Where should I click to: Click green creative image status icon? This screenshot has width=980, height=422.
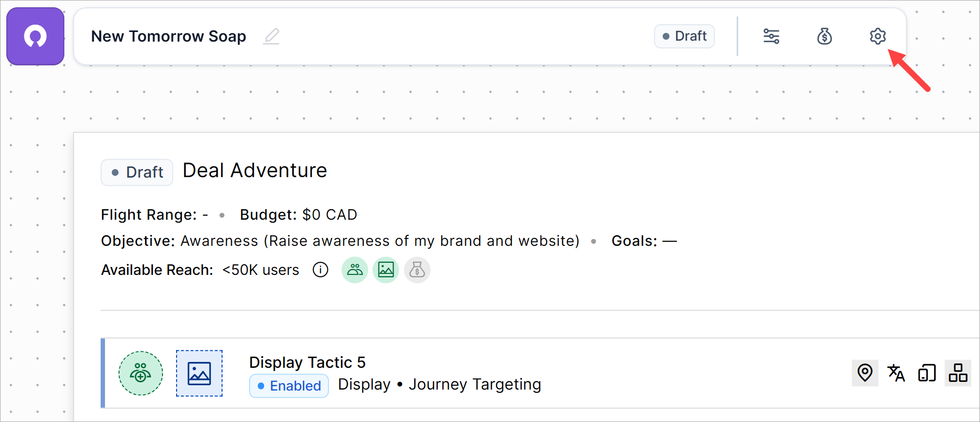tap(386, 270)
